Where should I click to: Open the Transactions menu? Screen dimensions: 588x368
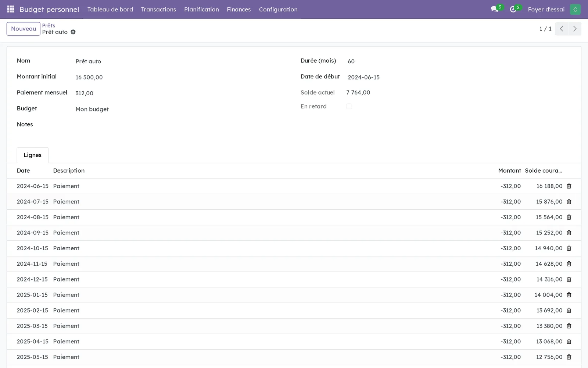click(x=158, y=9)
